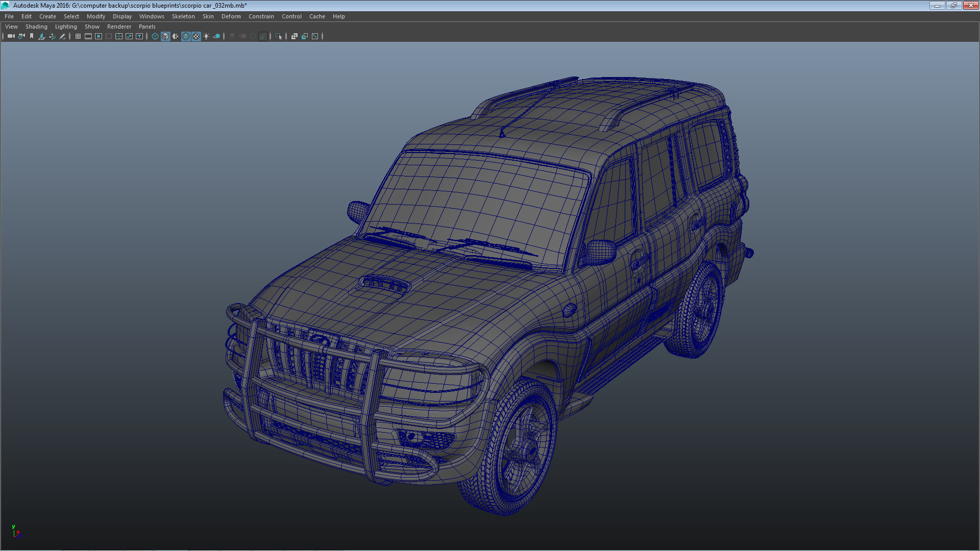Open the Edit menu

(x=27, y=16)
